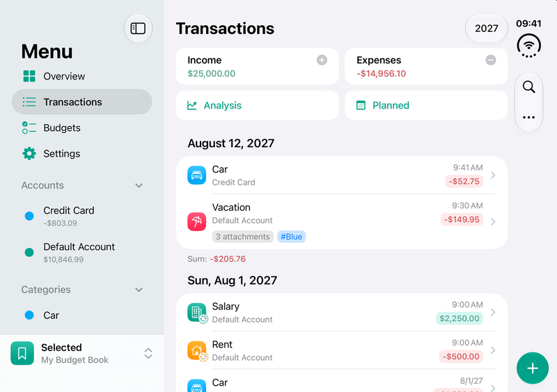Open the Analysis button
Screen dimensions: 557x392
pos(257,105)
